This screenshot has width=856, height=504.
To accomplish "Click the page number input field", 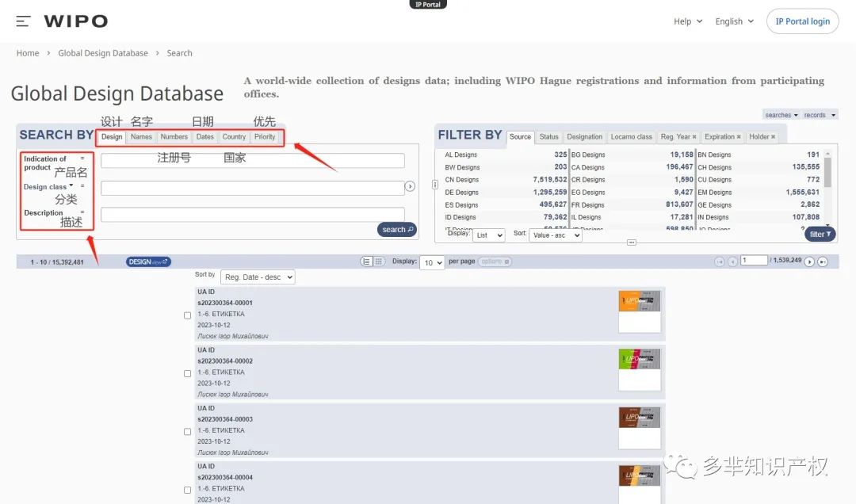I will click(754, 261).
